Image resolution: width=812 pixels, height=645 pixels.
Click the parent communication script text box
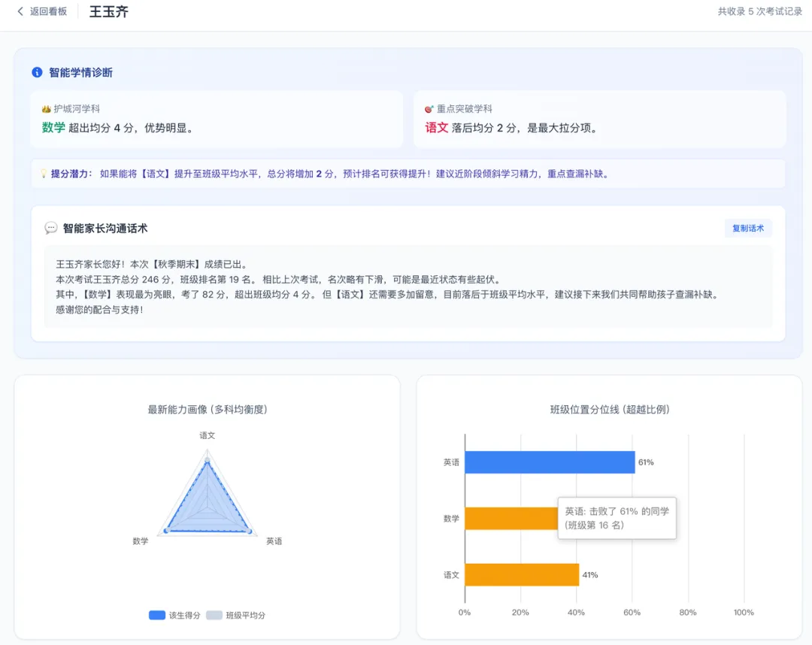(408, 286)
